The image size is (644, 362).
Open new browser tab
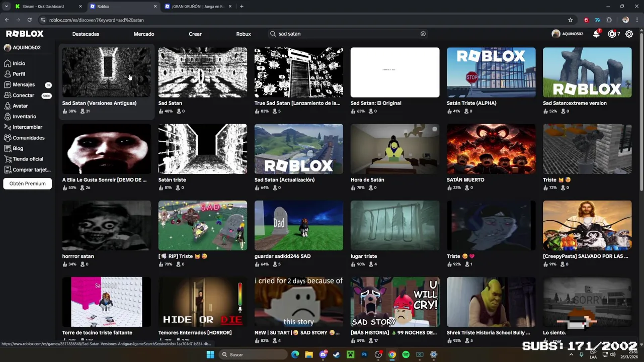(242, 7)
